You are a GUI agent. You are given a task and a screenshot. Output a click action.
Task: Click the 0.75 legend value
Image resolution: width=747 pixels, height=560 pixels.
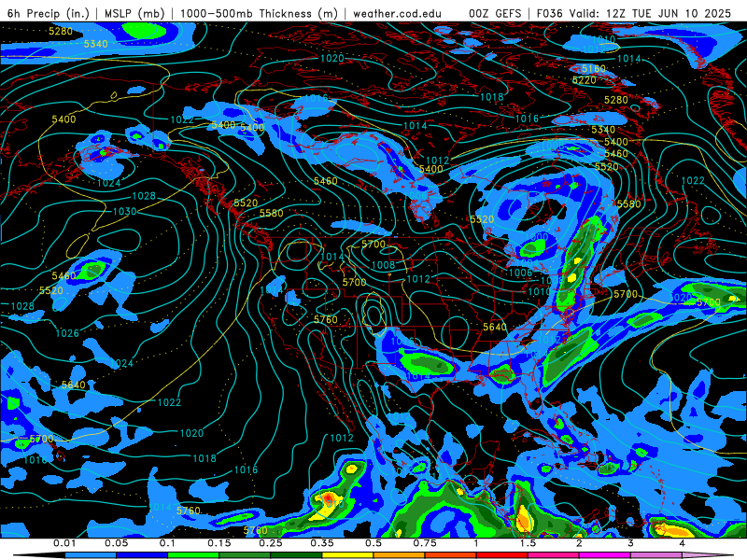pyautogui.click(x=425, y=543)
